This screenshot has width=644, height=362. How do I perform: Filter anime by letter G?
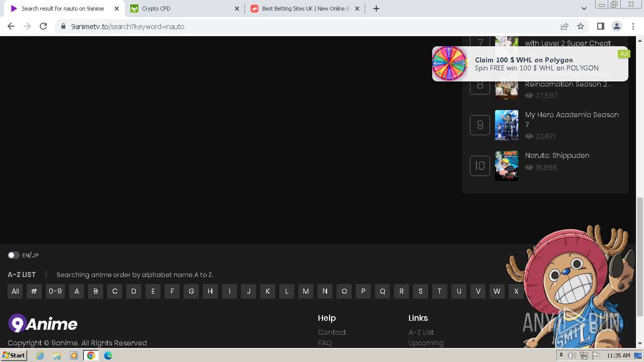click(x=191, y=291)
